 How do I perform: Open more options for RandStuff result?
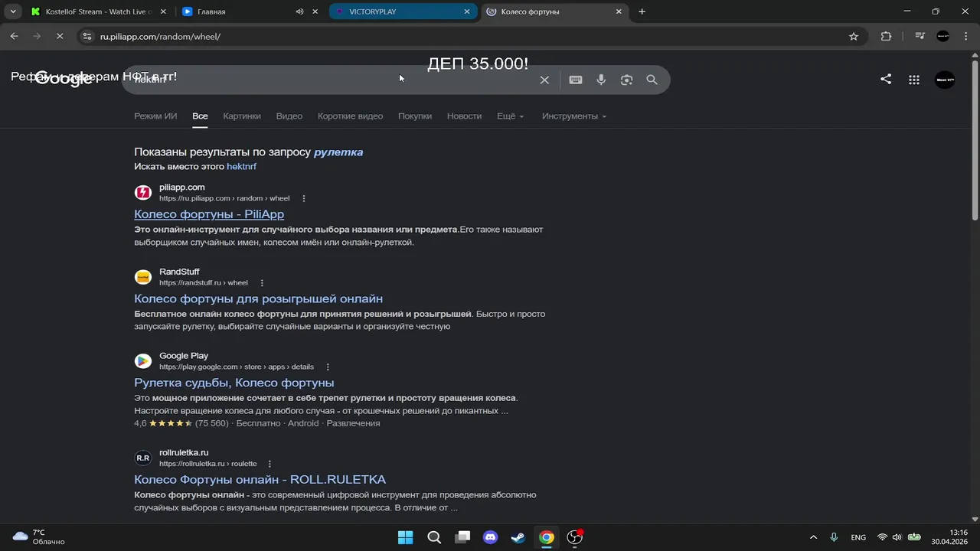262,282
